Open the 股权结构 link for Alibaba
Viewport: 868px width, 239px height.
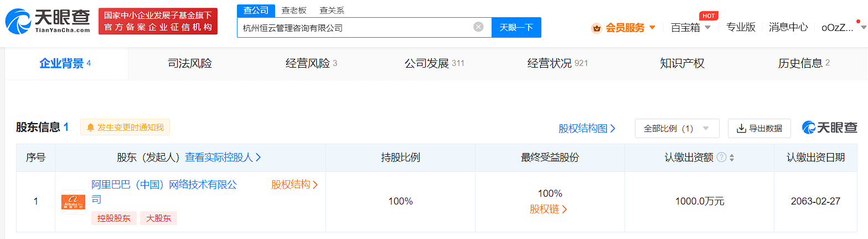(294, 185)
